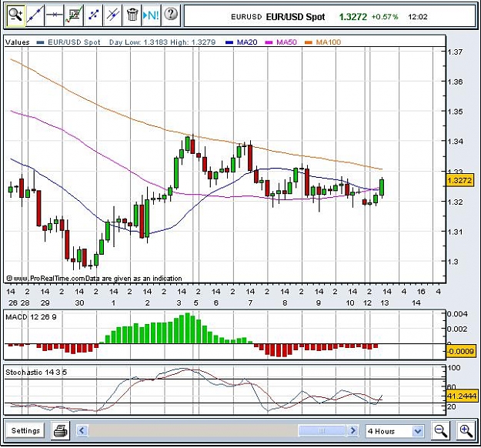481x448 pixels.
Task: Click the MA50 legend label
Action: [x=286, y=42]
